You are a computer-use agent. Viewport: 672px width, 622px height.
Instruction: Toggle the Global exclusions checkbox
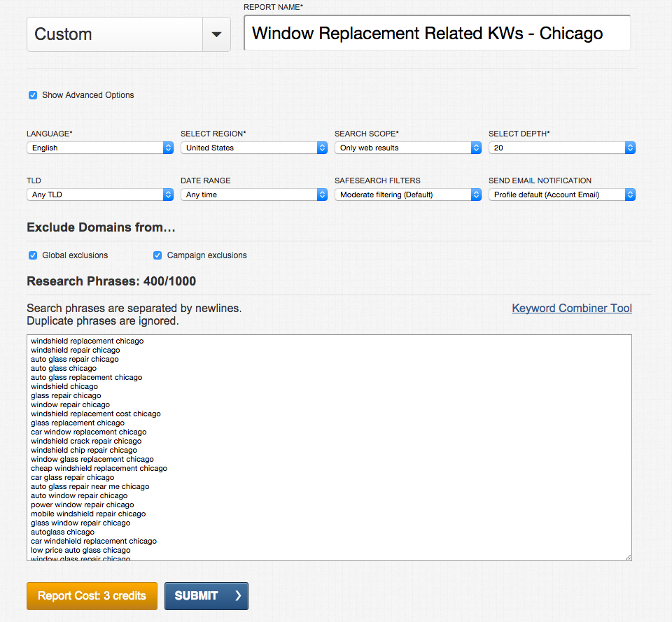pyautogui.click(x=33, y=255)
